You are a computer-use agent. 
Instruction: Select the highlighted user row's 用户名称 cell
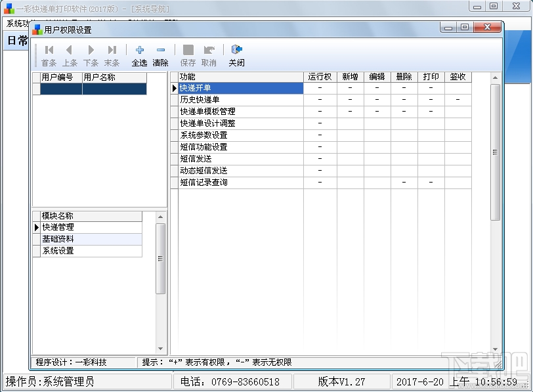pos(115,89)
